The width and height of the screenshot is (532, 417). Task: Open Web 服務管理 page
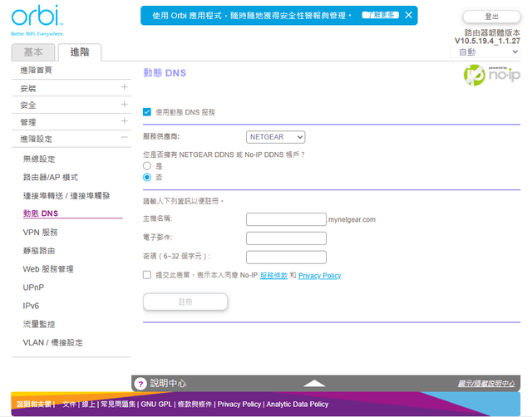click(x=48, y=269)
